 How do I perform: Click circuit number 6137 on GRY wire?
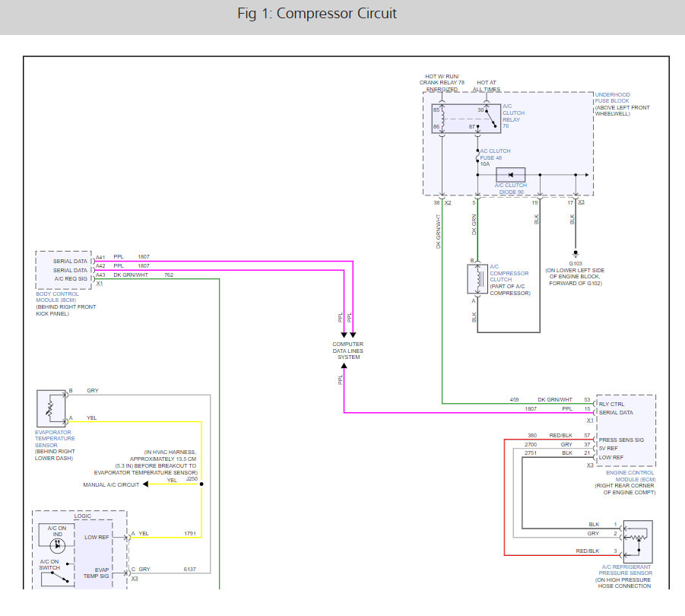pyautogui.click(x=190, y=570)
